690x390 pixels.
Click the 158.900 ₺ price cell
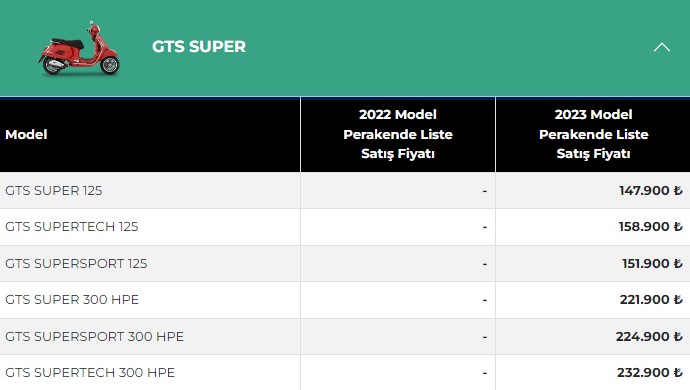pyautogui.click(x=593, y=227)
